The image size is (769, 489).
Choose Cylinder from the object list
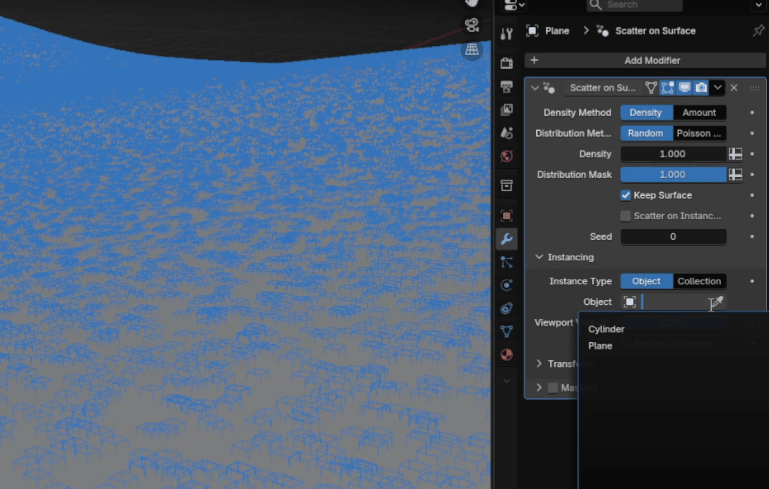tap(607, 329)
